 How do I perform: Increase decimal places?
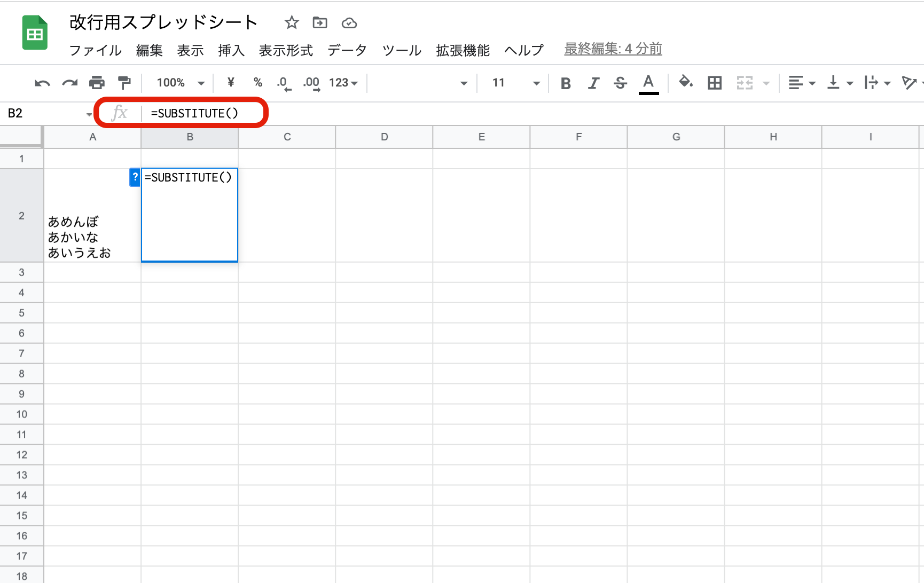312,83
